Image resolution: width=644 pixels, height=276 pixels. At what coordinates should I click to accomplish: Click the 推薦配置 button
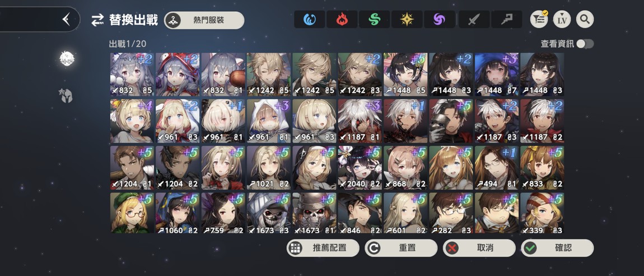tap(323, 248)
